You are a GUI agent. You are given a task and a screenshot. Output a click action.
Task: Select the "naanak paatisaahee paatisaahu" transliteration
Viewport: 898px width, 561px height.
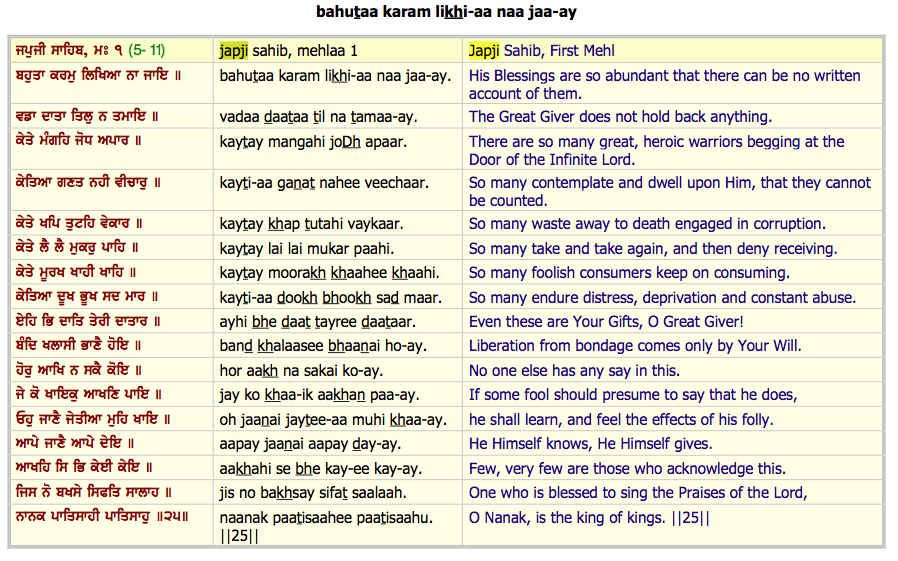point(326,518)
